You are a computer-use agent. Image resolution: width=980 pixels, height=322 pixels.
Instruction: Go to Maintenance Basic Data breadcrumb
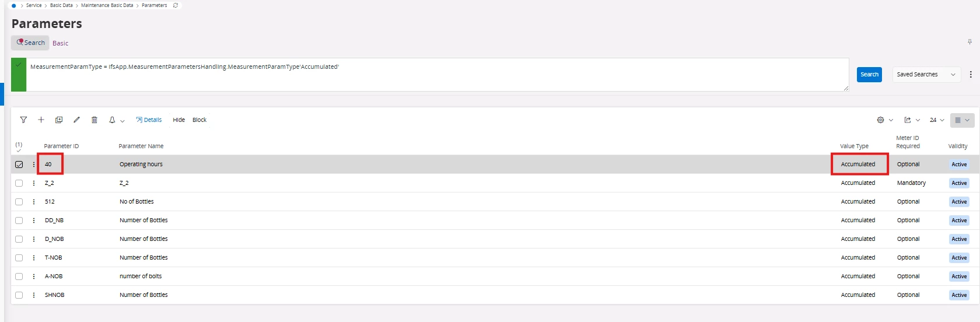(107, 5)
